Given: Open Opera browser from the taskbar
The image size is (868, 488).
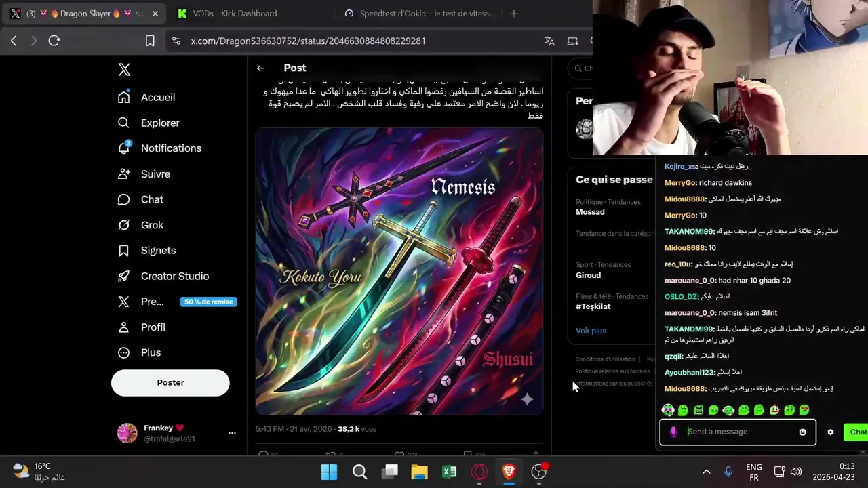Looking at the screenshot, I should [479, 472].
